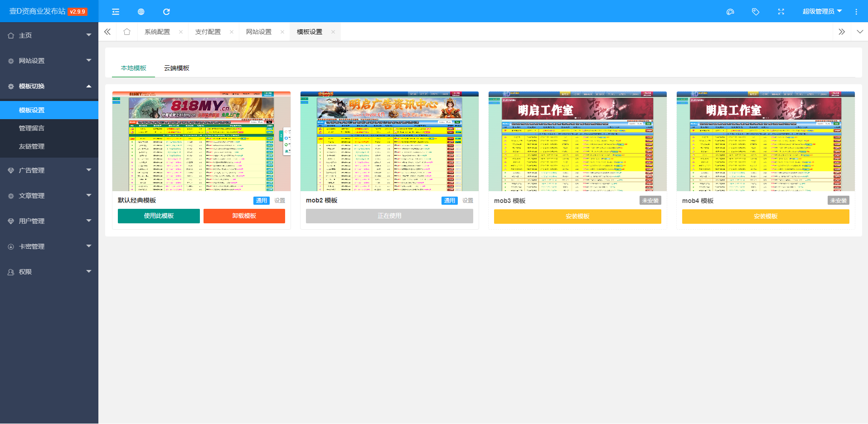The width and height of the screenshot is (868, 424).
Task: Expand the 卡密管理 sidebar menu
Action: click(49, 246)
